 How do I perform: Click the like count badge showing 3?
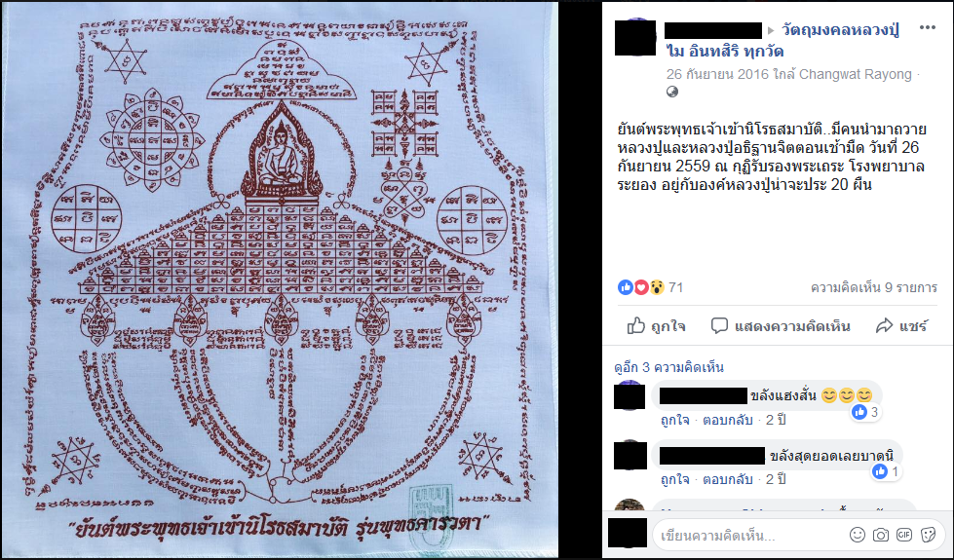[x=866, y=412]
